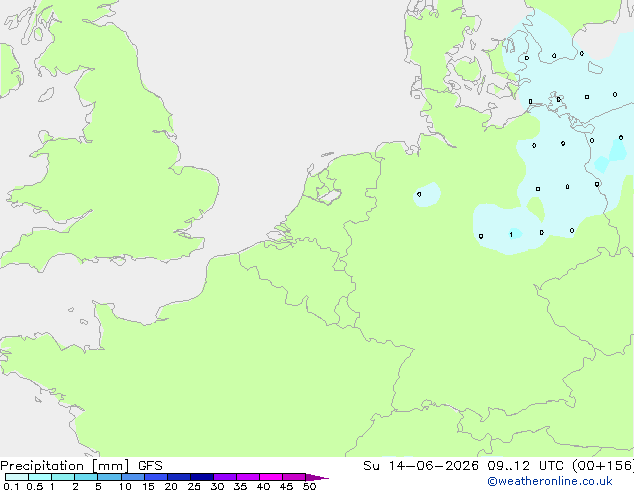The height and width of the screenshot is (490, 634).
Task: Click the 45–50 mm legend swatch
Action: point(294,477)
